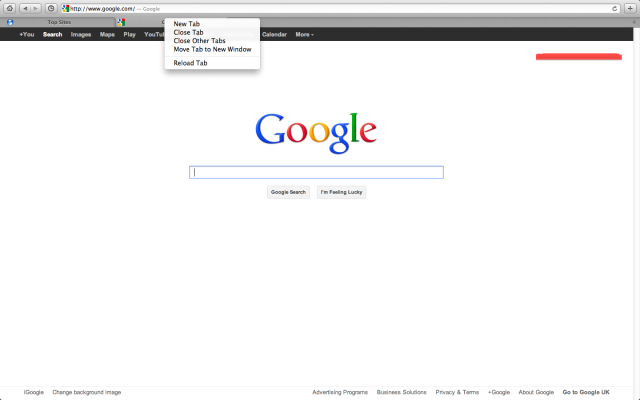Navigate forward with the right arrow
This screenshot has width=640, height=400.
coord(36,8)
